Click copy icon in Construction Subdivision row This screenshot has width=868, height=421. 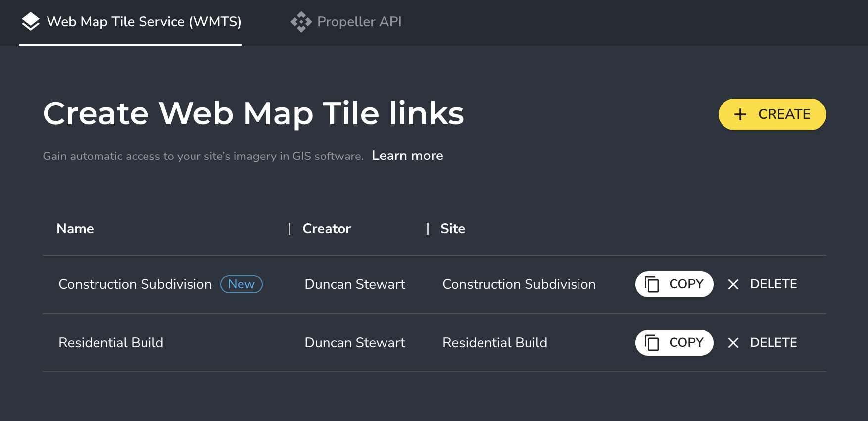click(x=652, y=284)
